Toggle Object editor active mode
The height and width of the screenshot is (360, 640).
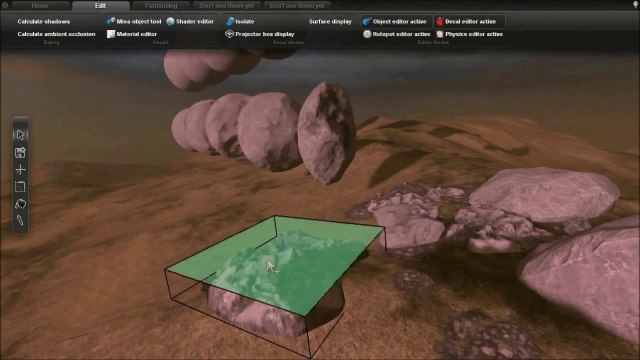click(395, 21)
